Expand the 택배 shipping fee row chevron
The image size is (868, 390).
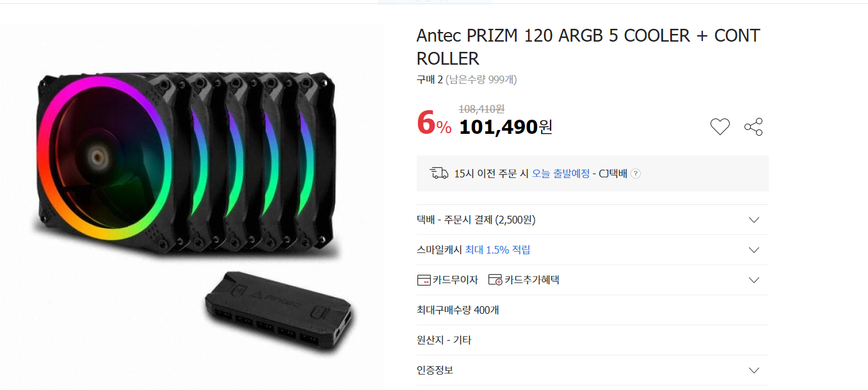pyautogui.click(x=754, y=220)
